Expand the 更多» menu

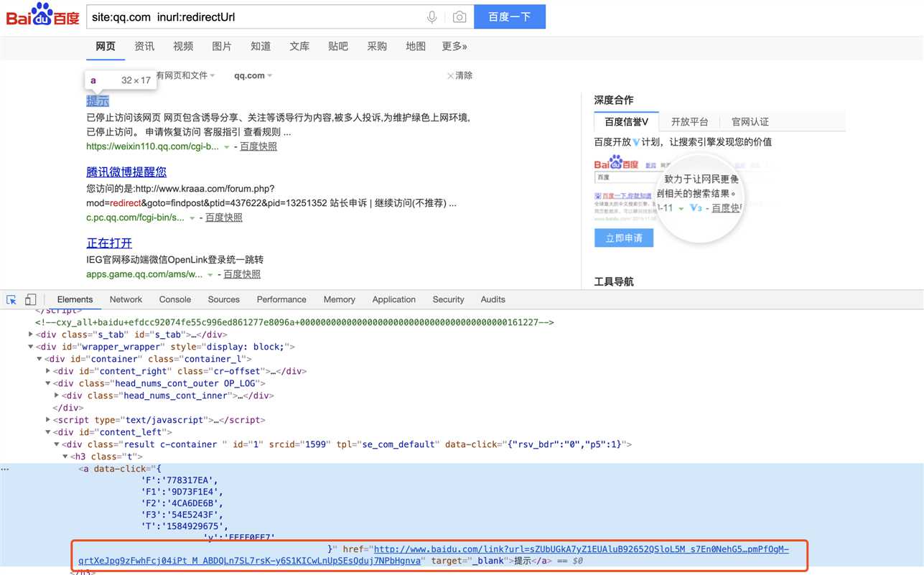454,46
